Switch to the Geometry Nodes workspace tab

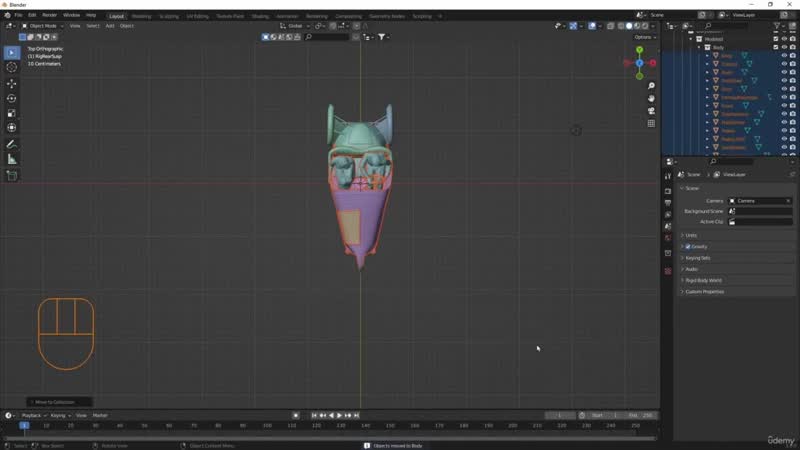coord(387,16)
